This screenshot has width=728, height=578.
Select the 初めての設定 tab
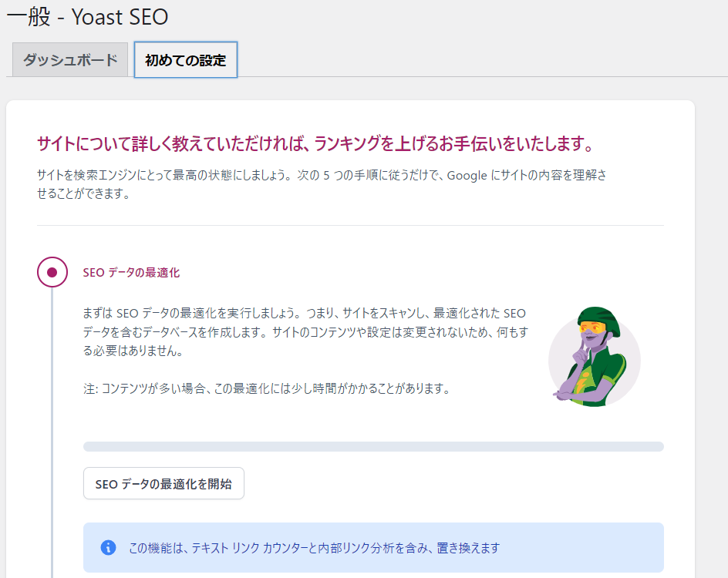pyautogui.click(x=185, y=60)
